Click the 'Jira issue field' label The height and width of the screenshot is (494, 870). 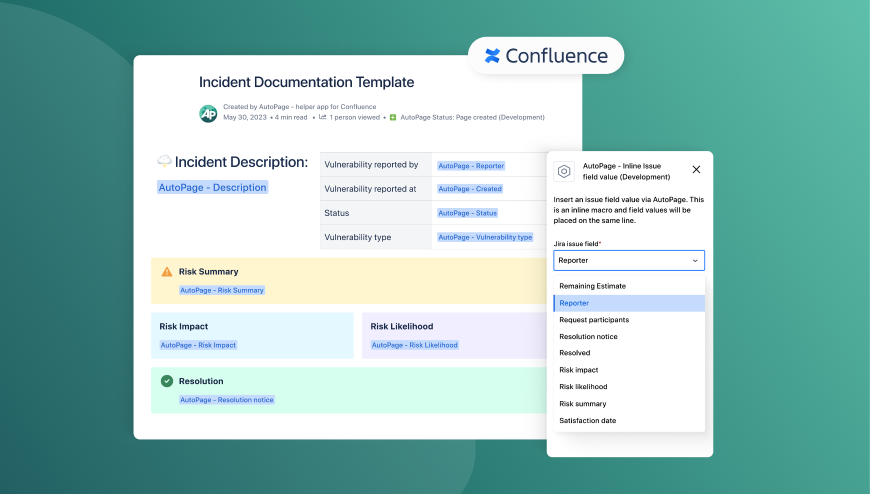point(576,243)
